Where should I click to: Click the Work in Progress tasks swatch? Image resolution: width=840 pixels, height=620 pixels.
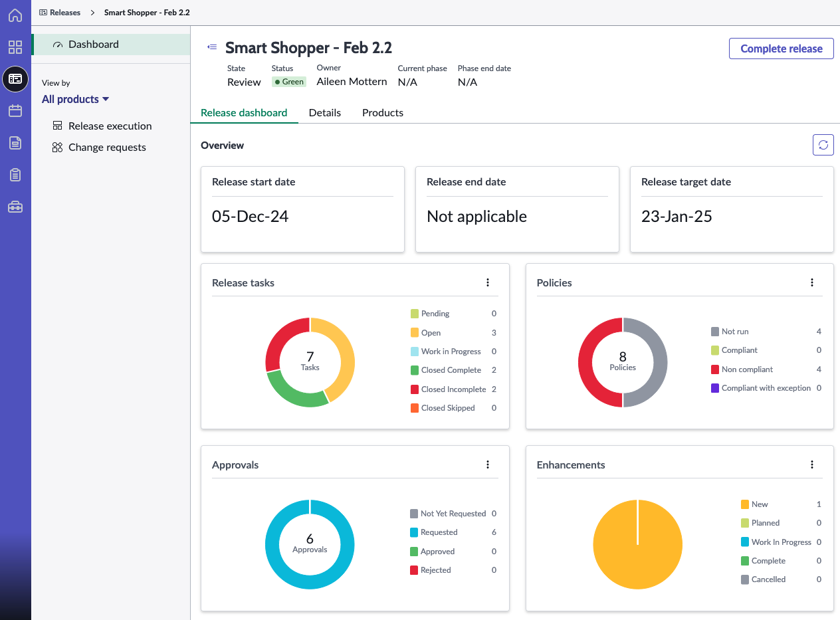point(415,352)
